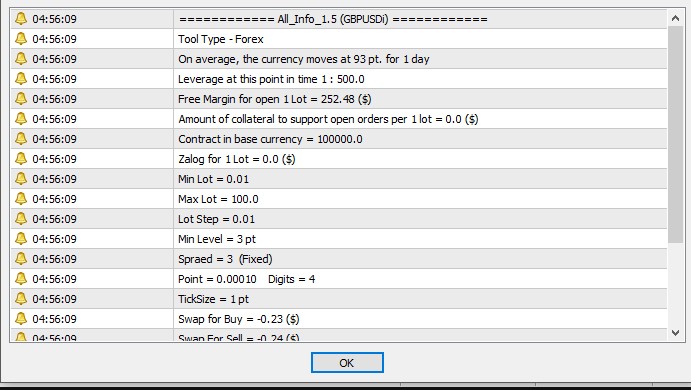The height and width of the screenshot is (390, 691).
Task: Click the bell icon beside the All_Info_1.5 header row
Action: point(21,19)
